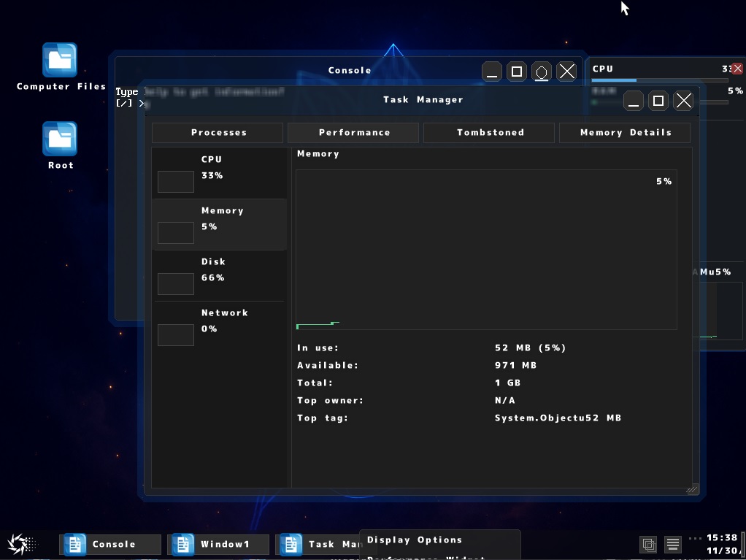
Task: Click the memory usage graph area
Action: (486, 248)
